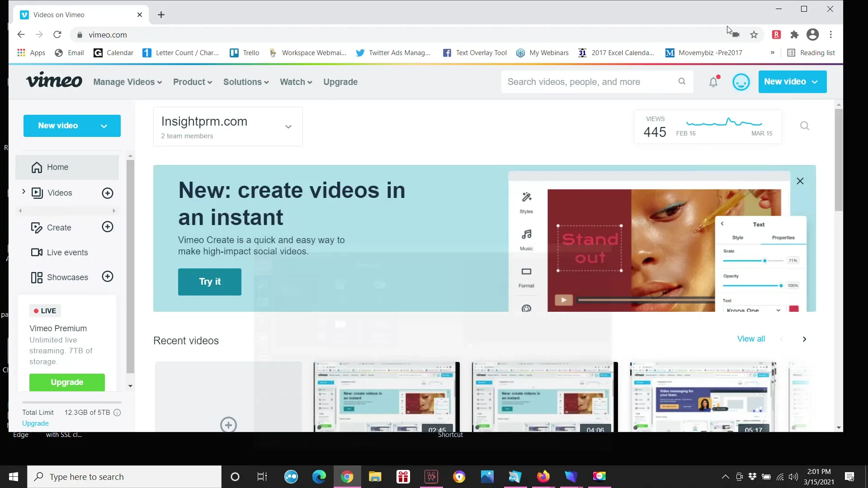Reload the page
This screenshot has width=868, height=488.
tap(57, 35)
